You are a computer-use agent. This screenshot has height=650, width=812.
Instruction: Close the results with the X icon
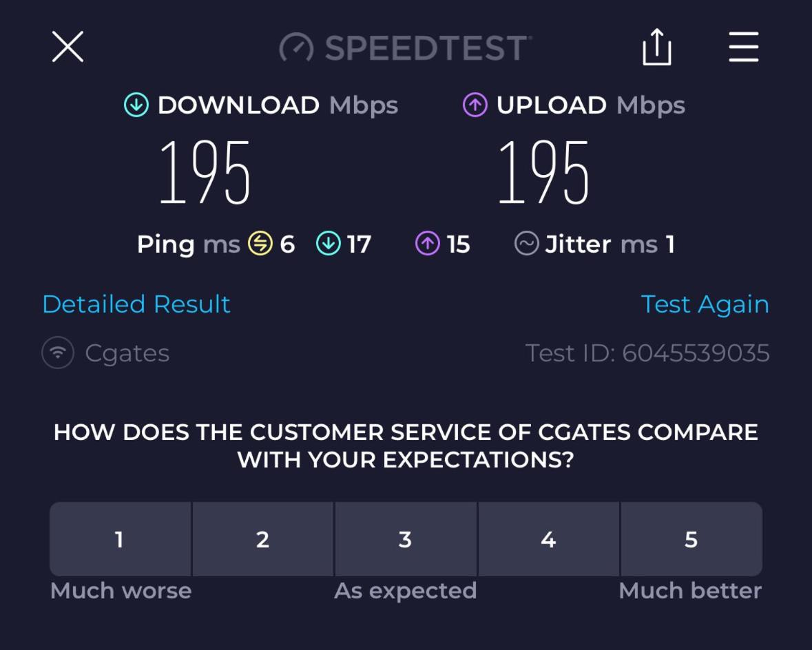click(68, 47)
